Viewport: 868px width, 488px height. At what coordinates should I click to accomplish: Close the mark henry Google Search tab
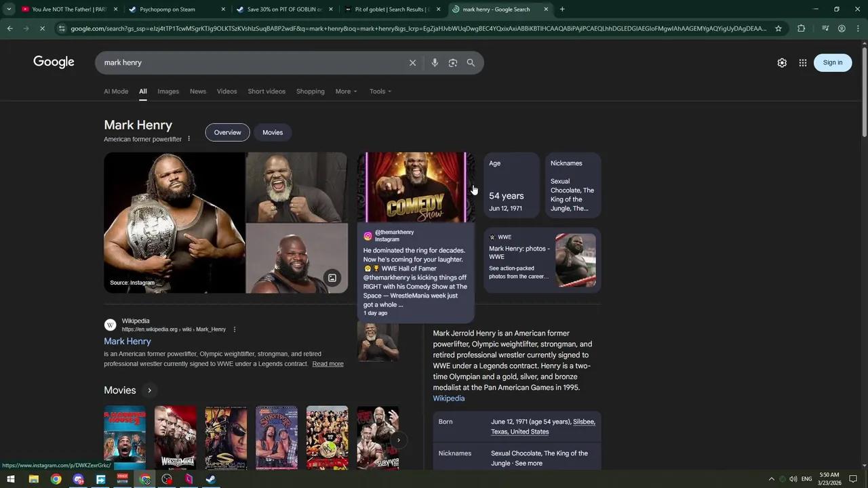pos(546,9)
